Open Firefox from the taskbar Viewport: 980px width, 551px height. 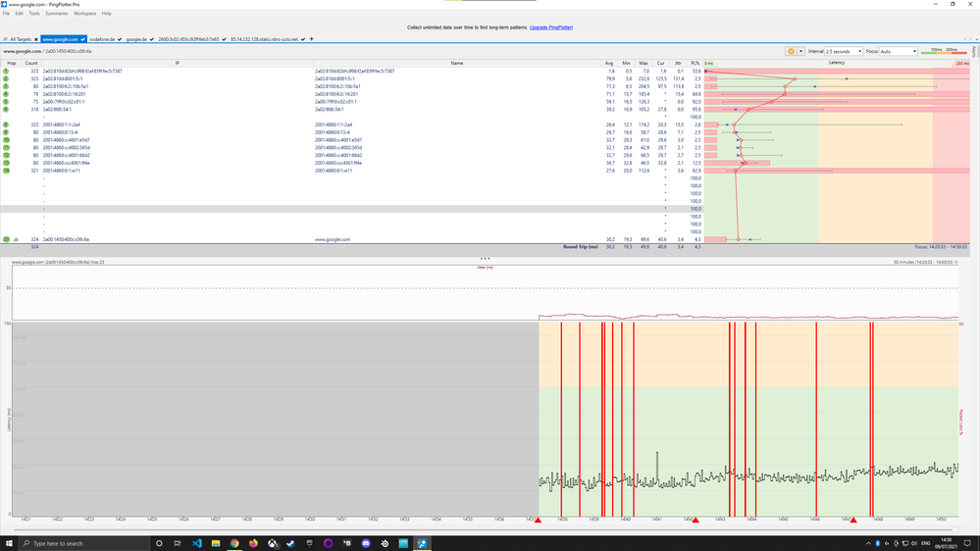(253, 543)
